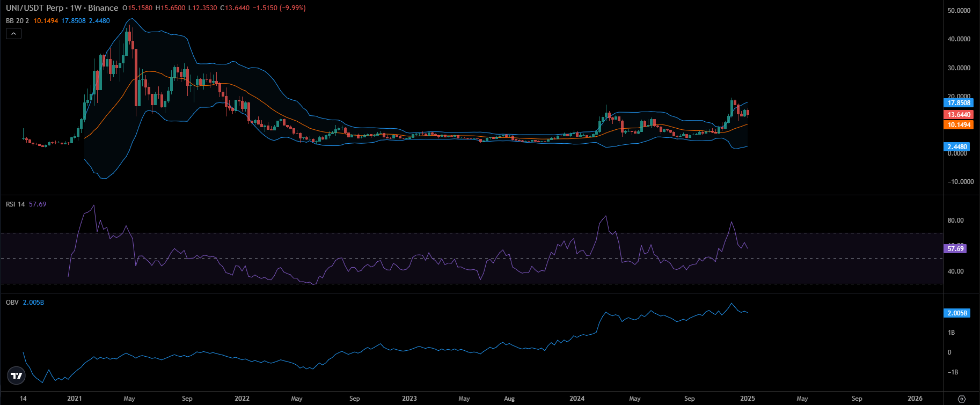This screenshot has width=980, height=405.
Task: Click the 40.00 RSI scale label
Action: 956,271
